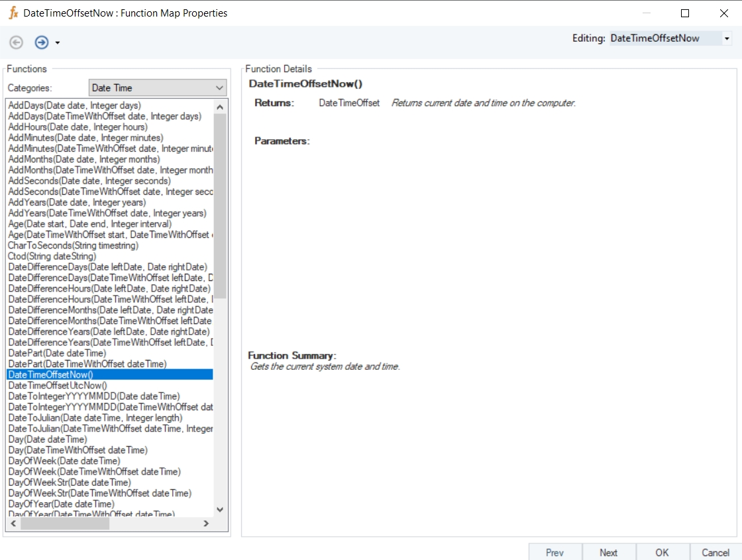
Task: Click the horizontal scrollbar thumb in function list
Action: (65, 524)
